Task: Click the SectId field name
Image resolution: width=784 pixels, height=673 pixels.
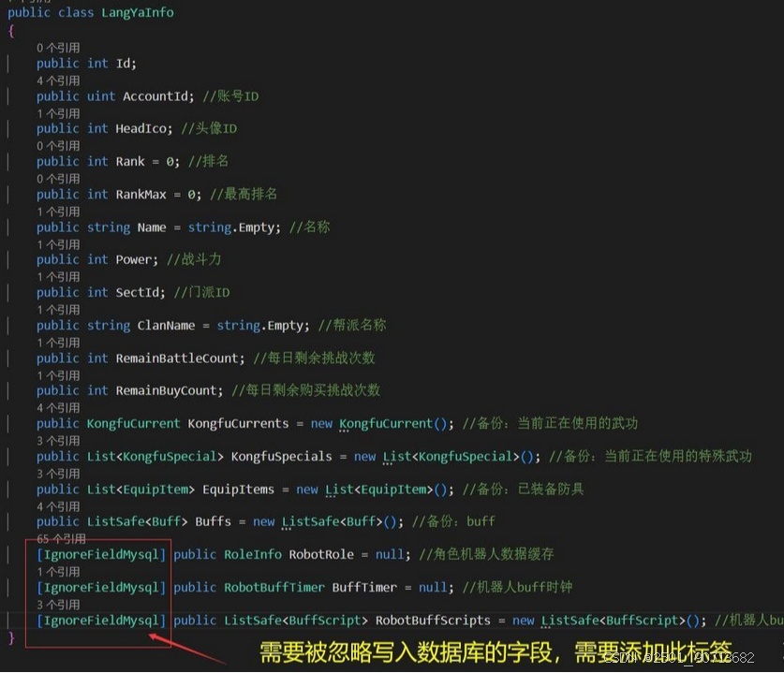Action: (x=138, y=292)
